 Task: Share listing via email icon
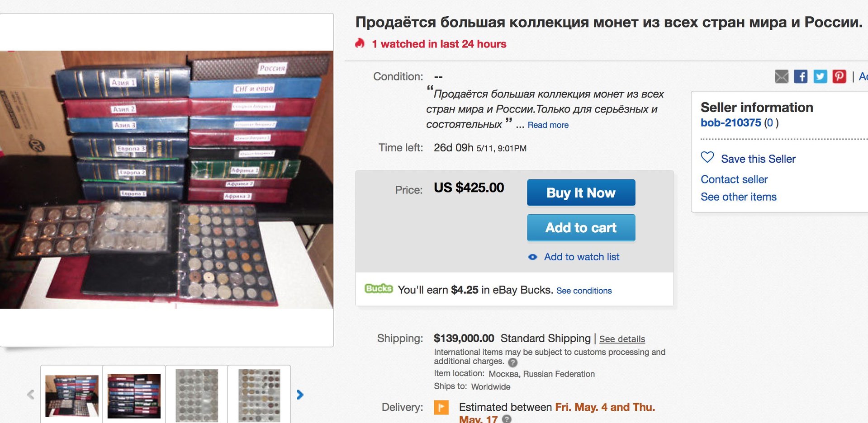pyautogui.click(x=781, y=76)
